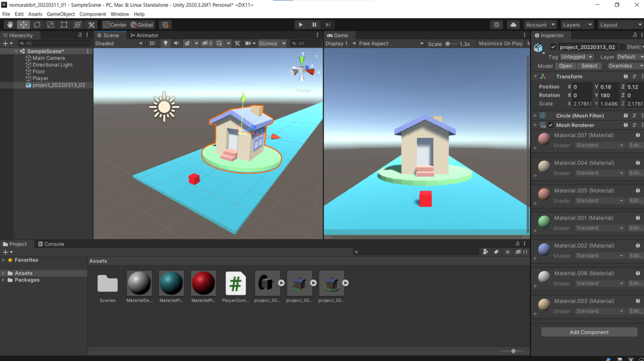Click the Game tab
The width and height of the screenshot is (644, 361).
tap(338, 35)
